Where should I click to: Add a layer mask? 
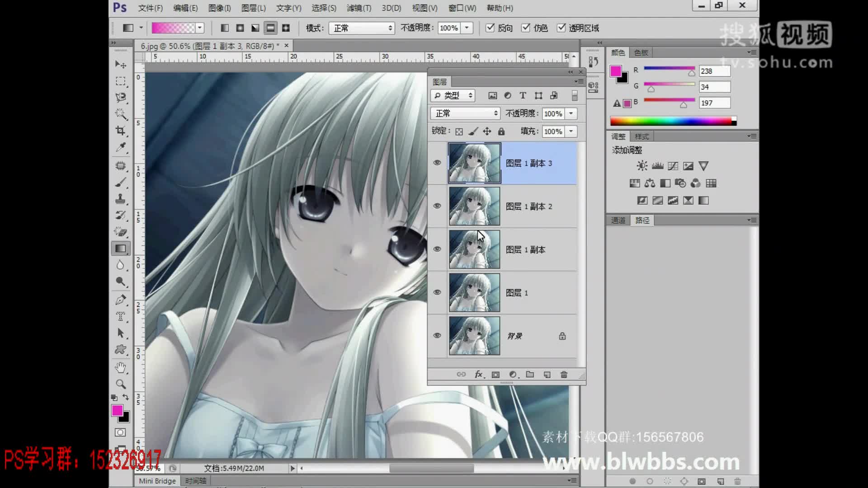point(495,375)
